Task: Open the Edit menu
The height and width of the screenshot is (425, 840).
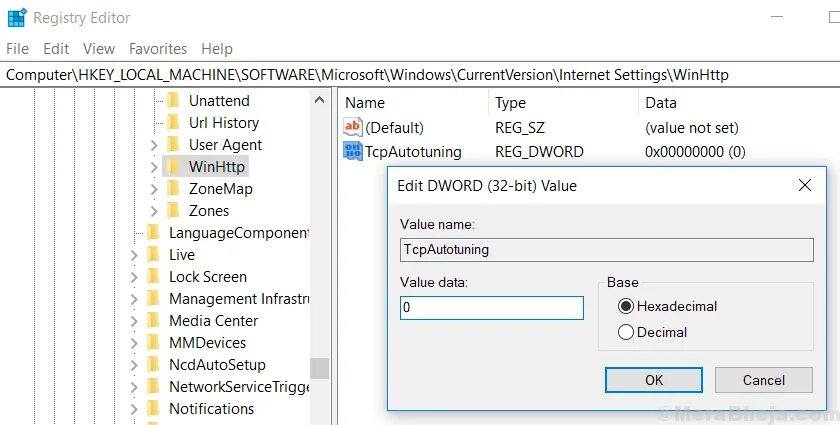Action: 56,49
